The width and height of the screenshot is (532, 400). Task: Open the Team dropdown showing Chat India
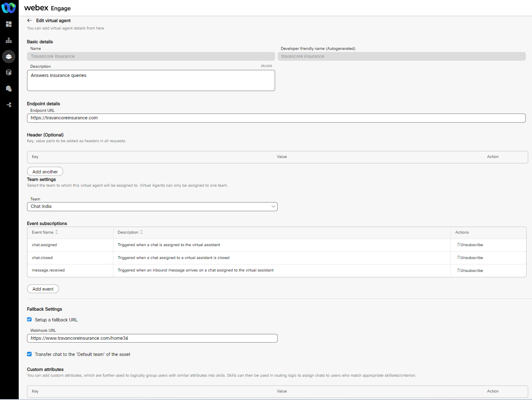(152, 207)
